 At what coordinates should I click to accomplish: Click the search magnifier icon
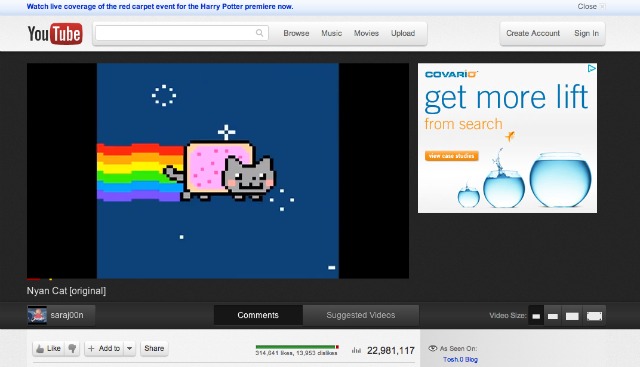pyautogui.click(x=260, y=33)
